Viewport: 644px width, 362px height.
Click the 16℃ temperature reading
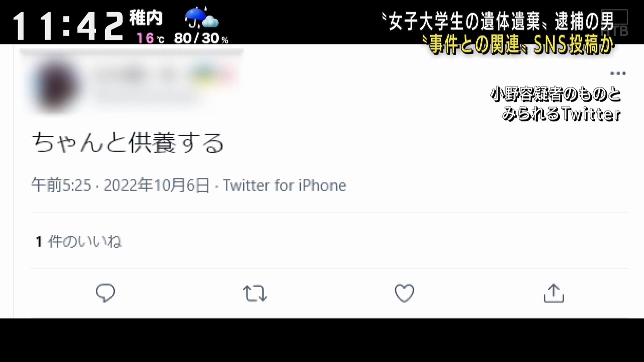coord(151,38)
